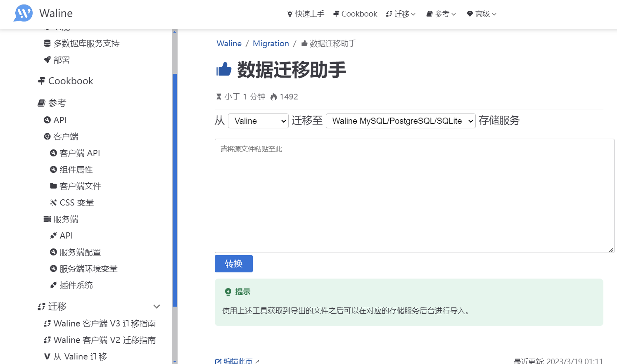Screen dimensions: 617x364
Task: Open the 高级 menu in top navigation
Action: [x=482, y=14]
